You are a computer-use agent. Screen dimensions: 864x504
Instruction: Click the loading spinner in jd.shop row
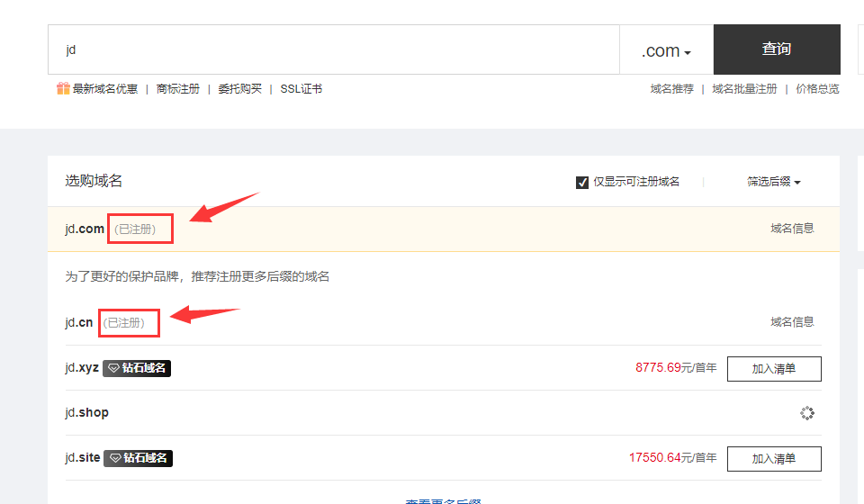click(x=807, y=413)
